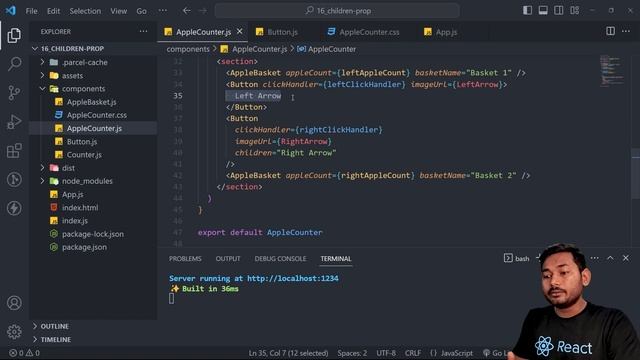The image size is (640, 360).
Task: Collapse the 16_CHILDREN-PROP root folder
Action: point(72,49)
